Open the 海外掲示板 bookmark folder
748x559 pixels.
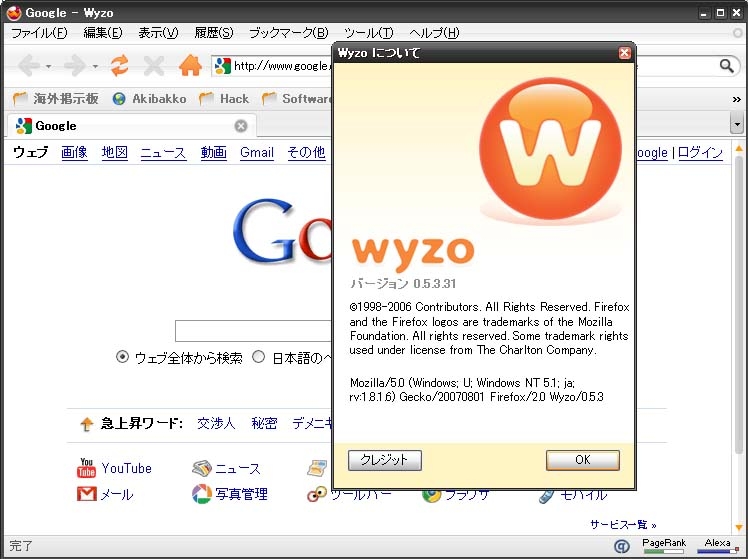(x=56, y=99)
